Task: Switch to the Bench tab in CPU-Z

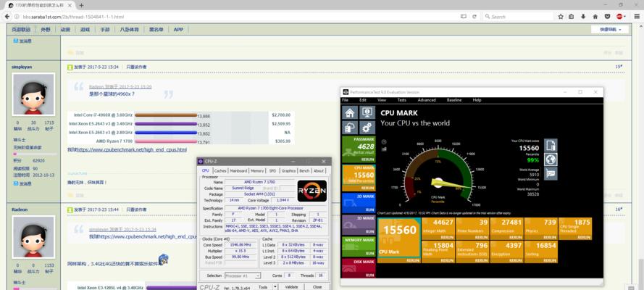Action: pyautogui.click(x=304, y=171)
